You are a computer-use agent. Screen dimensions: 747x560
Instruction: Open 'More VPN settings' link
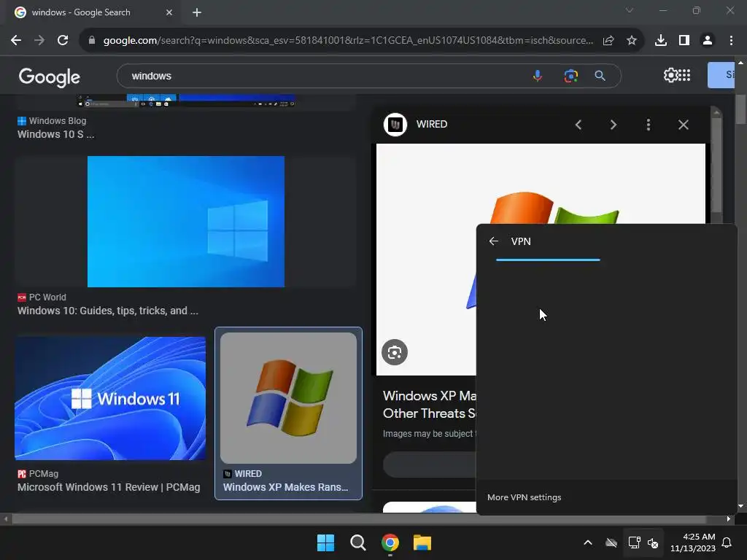tap(524, 497)
